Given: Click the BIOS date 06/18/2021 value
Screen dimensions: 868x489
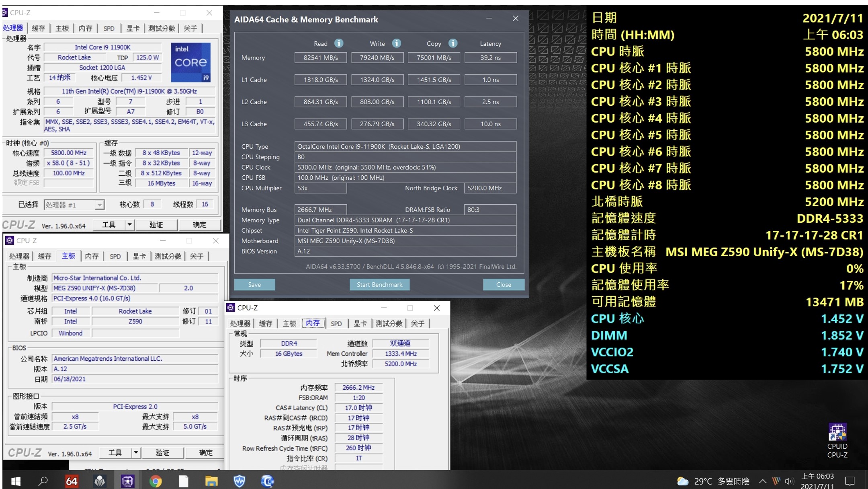Looking at the screenshot, I should click(135, 379).
